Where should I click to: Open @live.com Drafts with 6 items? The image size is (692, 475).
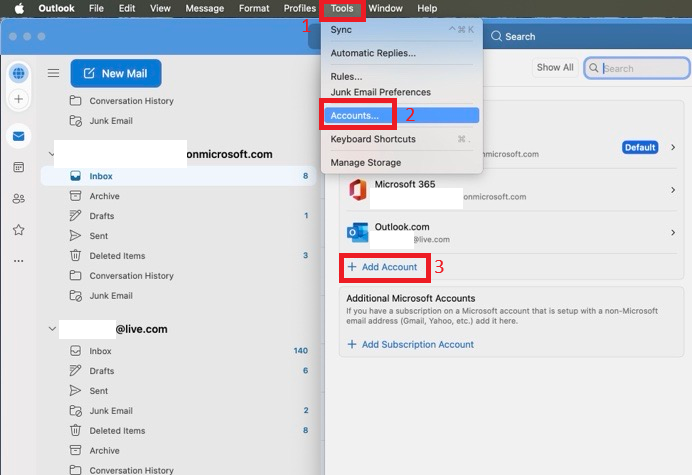point(178,371)
